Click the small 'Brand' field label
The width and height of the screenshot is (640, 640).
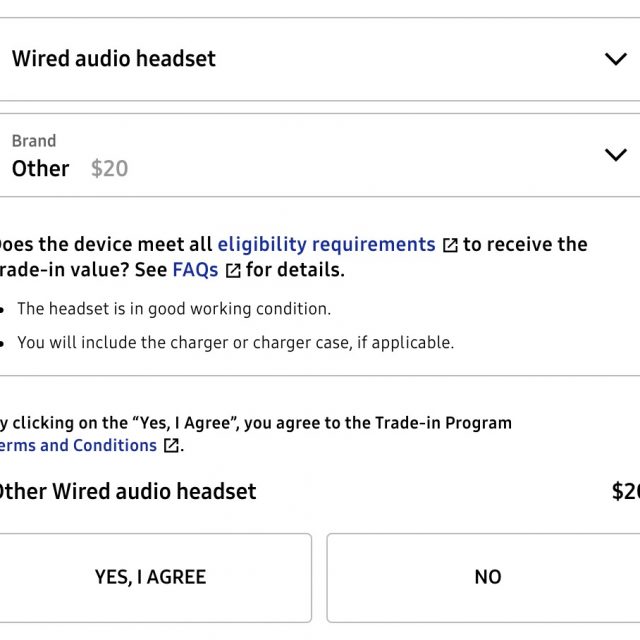pyautogui.click(x=34, y=141)
